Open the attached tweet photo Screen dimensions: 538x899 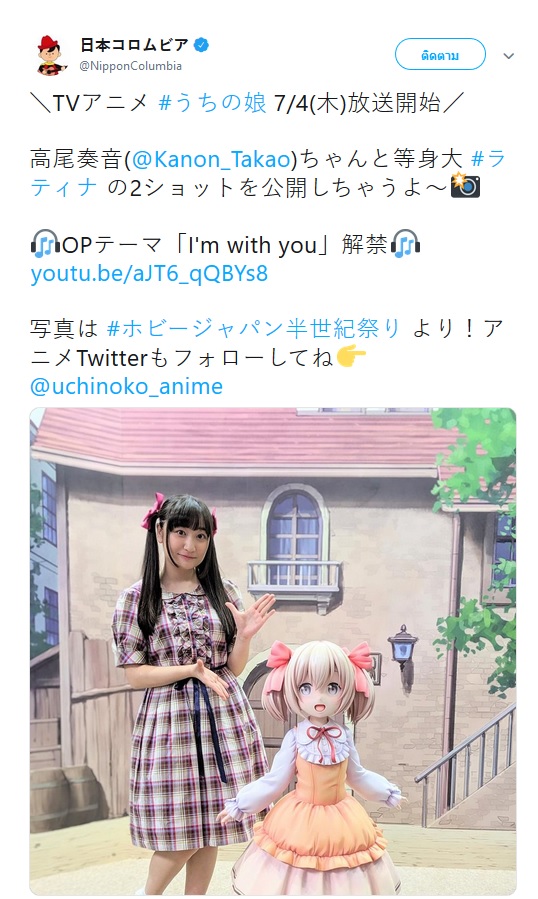point(273,651)
